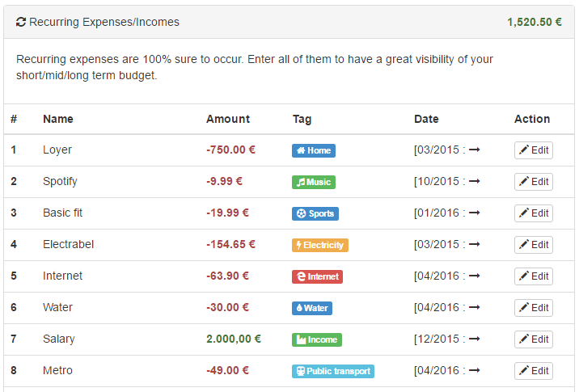
Task: Click the orange Electricity tag
Action: 319,245
